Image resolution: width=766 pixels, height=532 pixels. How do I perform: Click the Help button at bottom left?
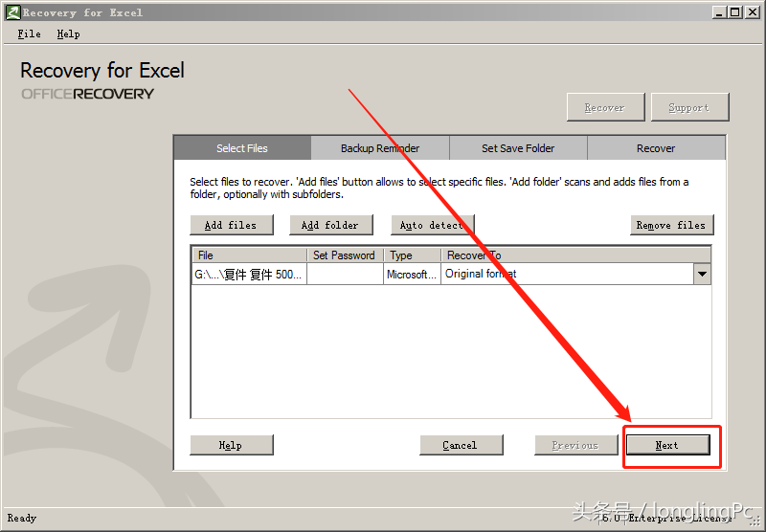click(231, 445)
